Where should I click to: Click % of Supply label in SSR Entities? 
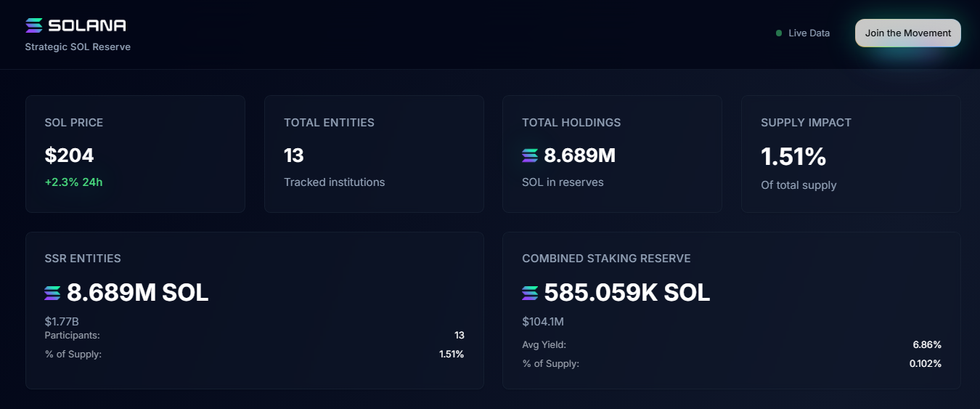[73, 354]
